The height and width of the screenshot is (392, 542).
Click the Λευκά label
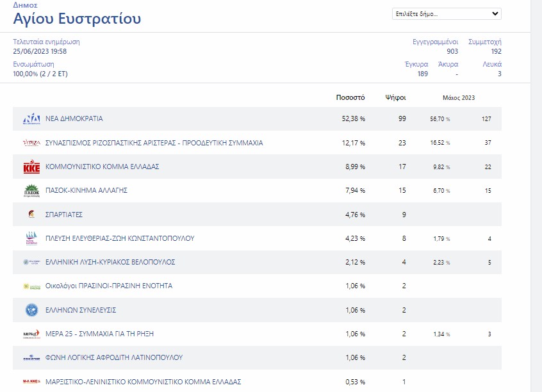click(492, 64)
